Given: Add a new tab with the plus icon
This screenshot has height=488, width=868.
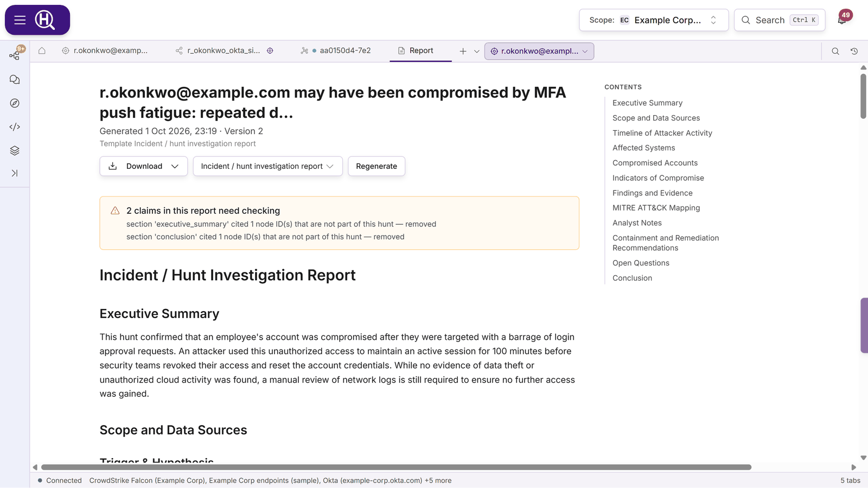Looking at the screenshot, I should click(x=463, y=51).
